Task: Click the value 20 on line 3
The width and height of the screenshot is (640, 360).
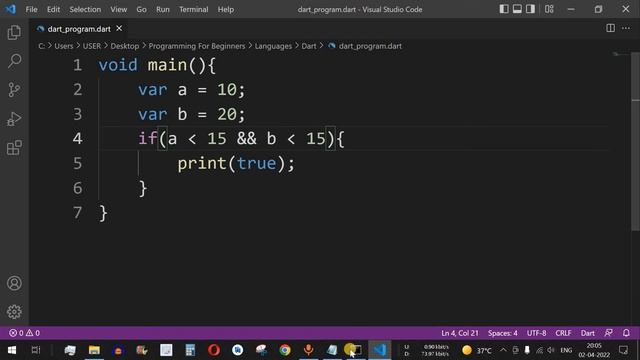Action: tap(227, 114)
